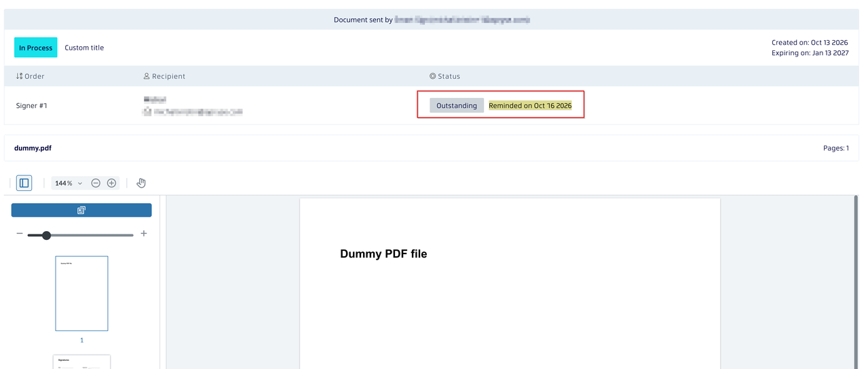Click the In Process status badge

point(36,48)
